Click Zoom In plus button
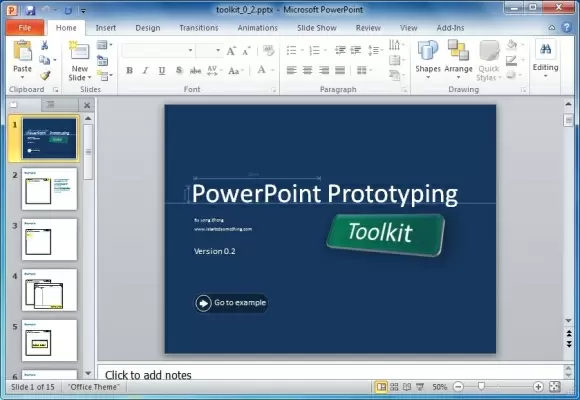This screenshot has width=580, height=400. pos(538,387)
